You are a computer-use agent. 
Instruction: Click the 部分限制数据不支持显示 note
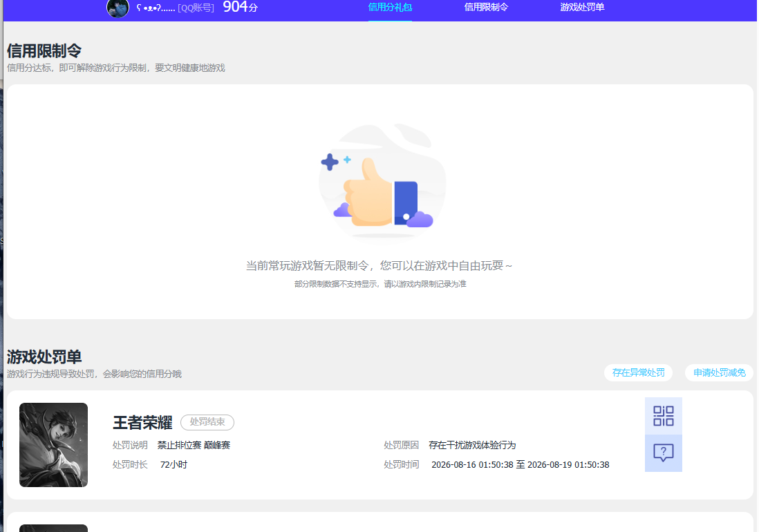click(380, 284)
